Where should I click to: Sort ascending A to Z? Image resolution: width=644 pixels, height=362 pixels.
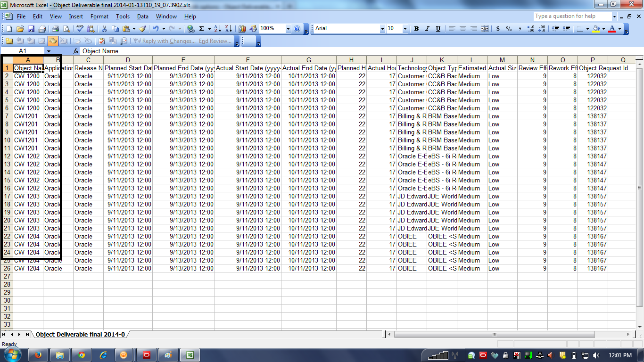[x=217, y=29]
